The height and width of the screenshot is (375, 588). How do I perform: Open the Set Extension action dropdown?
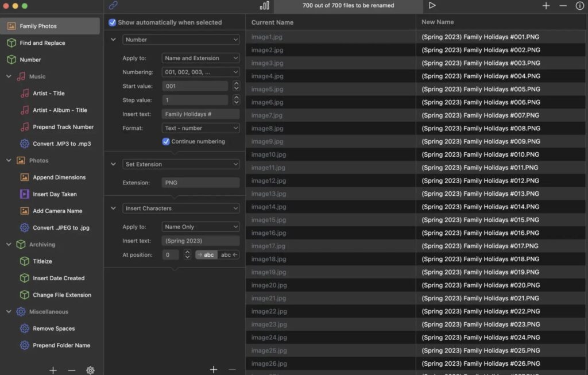point(181,164)
